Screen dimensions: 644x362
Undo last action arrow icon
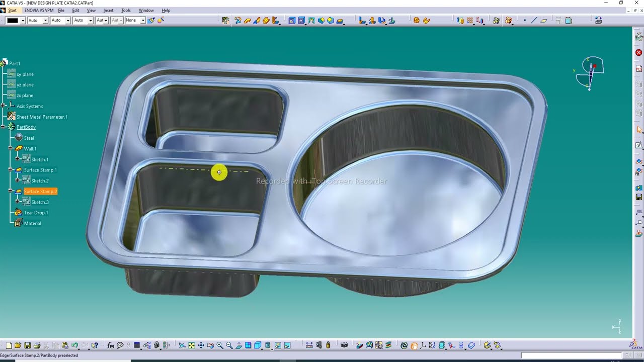pos(74,345)
